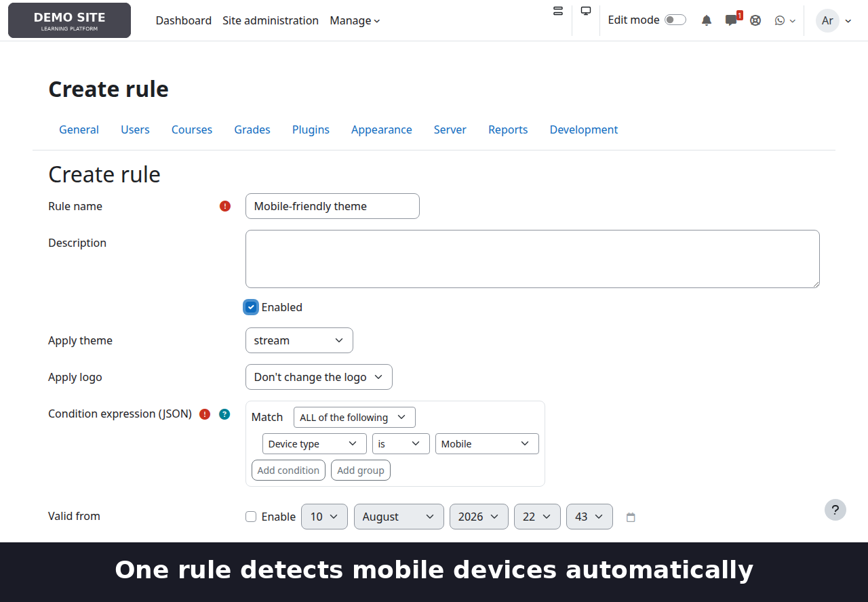
Task: Switch to the Server tab
Action: [x=450, y=129]
